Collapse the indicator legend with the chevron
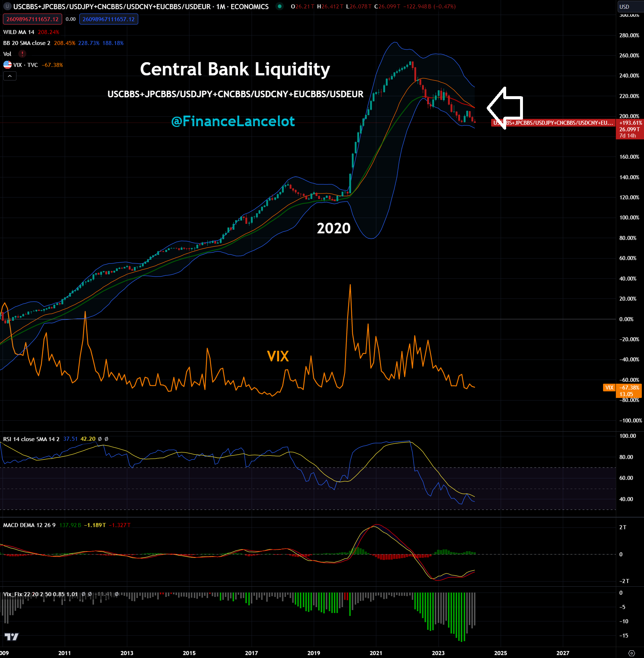Viewport: 644px width, 658px height. pyautogui.click(x=10, y=76)
